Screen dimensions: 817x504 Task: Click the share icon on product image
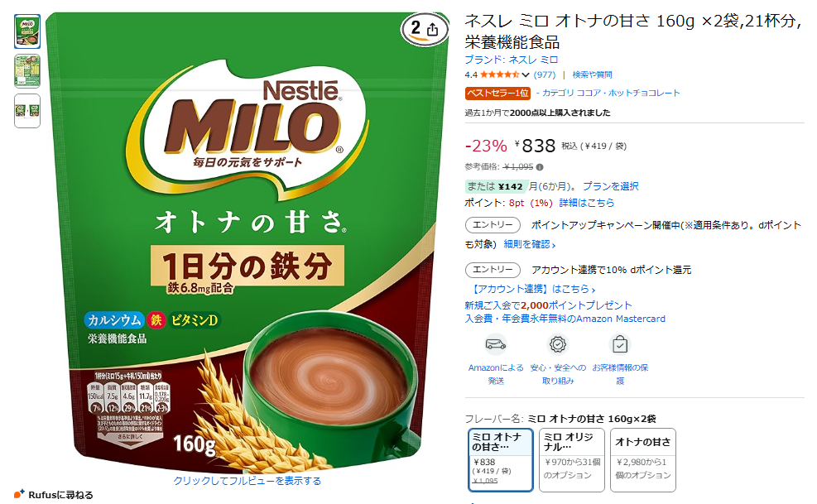432,29
